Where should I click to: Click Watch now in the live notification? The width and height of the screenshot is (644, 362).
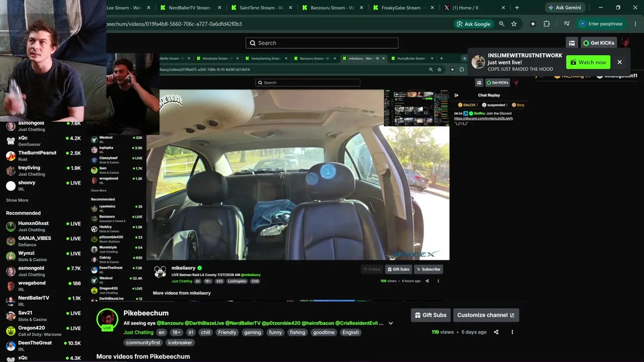tap(588, 62)
